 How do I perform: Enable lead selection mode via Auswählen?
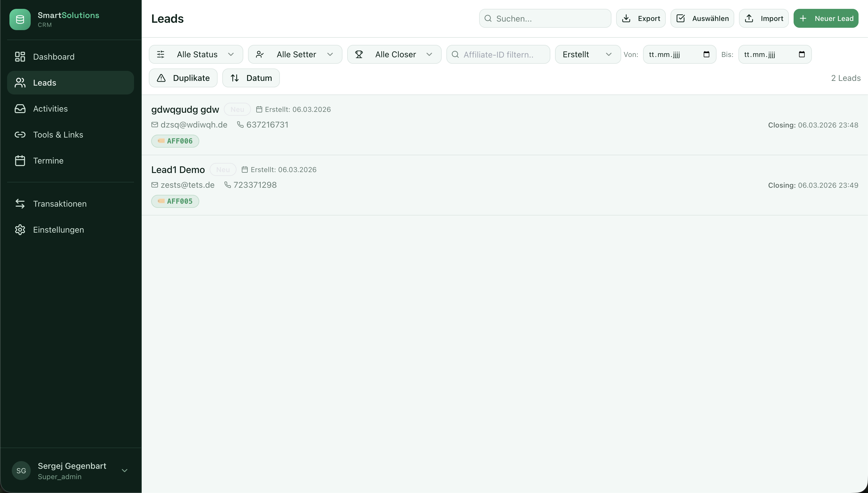[702, 18]
